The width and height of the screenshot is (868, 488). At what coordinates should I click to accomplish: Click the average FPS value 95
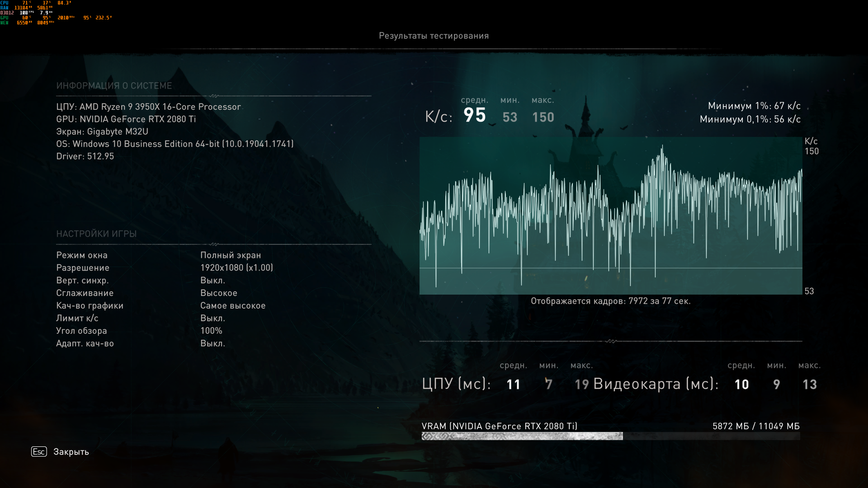pyautogui.click(x=474, y=115)
